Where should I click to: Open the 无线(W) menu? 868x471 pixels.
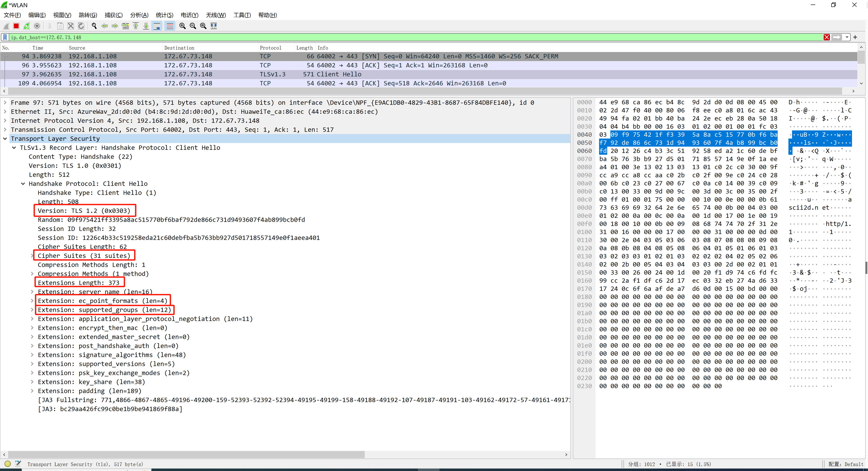216,15
